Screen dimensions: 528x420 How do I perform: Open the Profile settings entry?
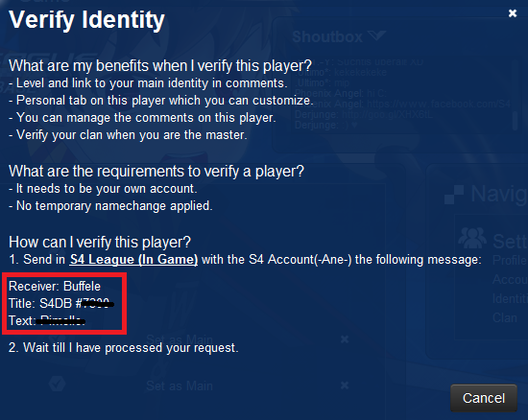point(510,260)
